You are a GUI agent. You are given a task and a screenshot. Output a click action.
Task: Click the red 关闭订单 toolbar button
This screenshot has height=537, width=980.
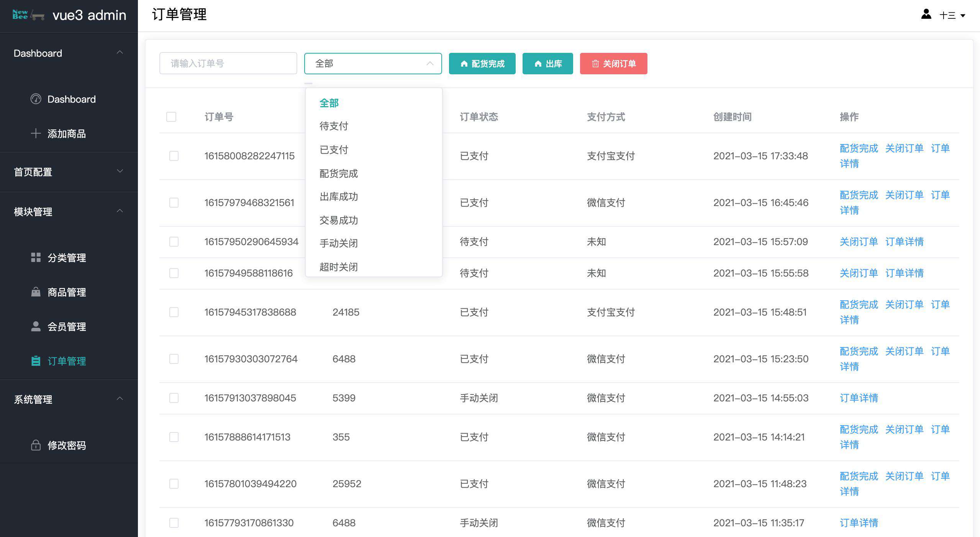tap(613, 64)
